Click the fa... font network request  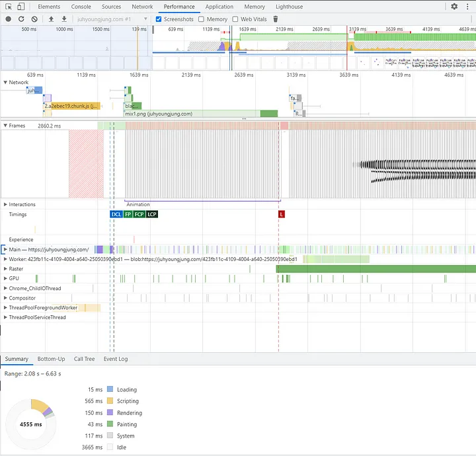point(296,98)
